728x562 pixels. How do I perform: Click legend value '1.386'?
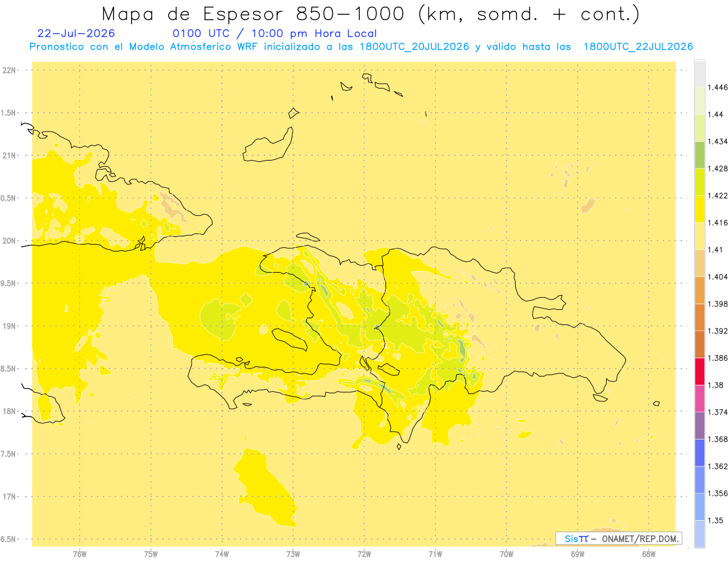(718, 358)
